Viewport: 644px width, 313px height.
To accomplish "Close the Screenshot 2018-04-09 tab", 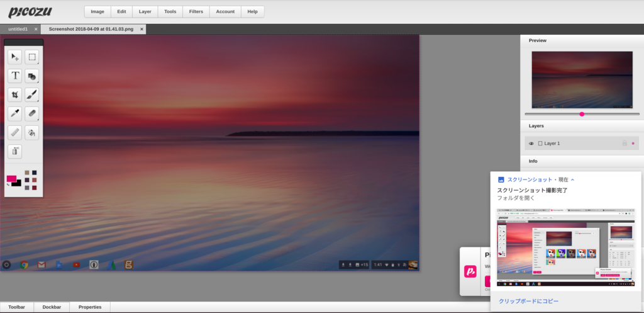I will point(142,29).
